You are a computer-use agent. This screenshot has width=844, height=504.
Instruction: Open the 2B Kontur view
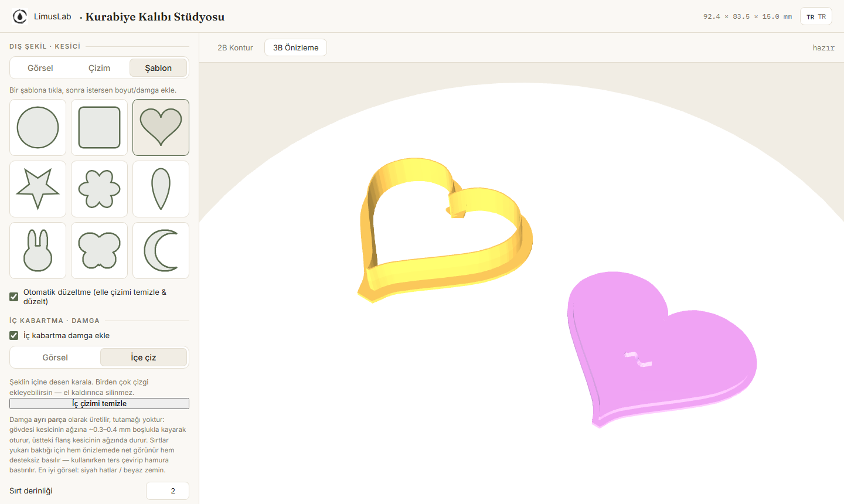click(235, 47)
